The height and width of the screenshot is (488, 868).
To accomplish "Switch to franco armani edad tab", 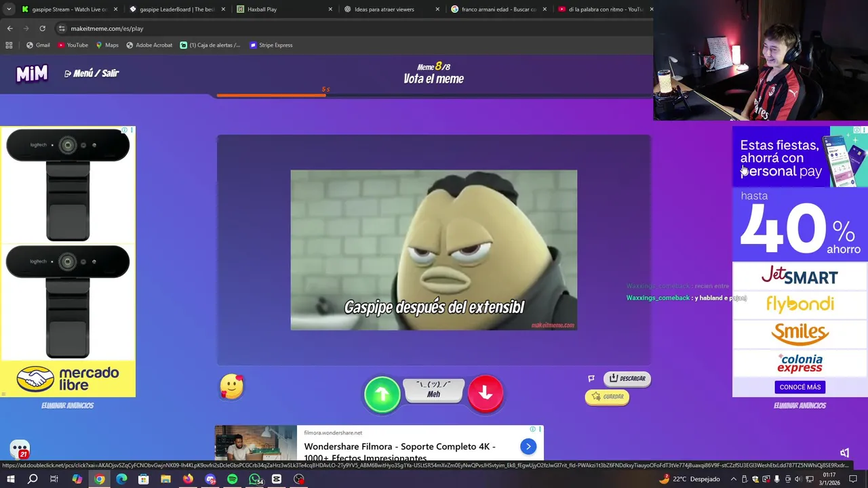I will click(x=499, y=9).
